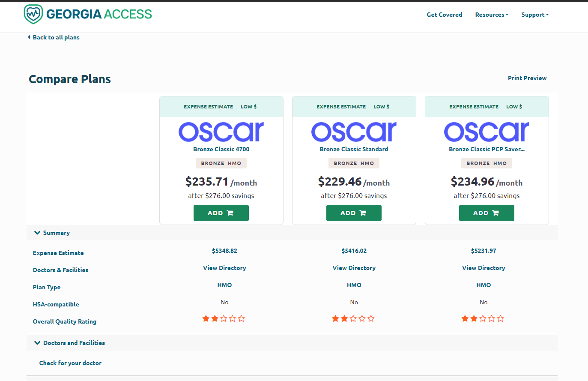This screenshot has height=381, width=588.
Task: Click star rating under Bronze Classic PCP Saver column
Action: (x=483, y=318)
